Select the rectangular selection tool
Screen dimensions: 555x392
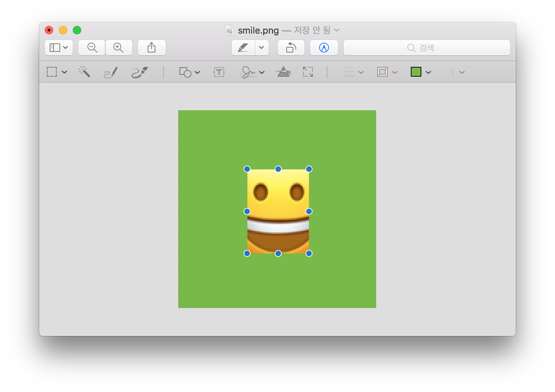52,72
